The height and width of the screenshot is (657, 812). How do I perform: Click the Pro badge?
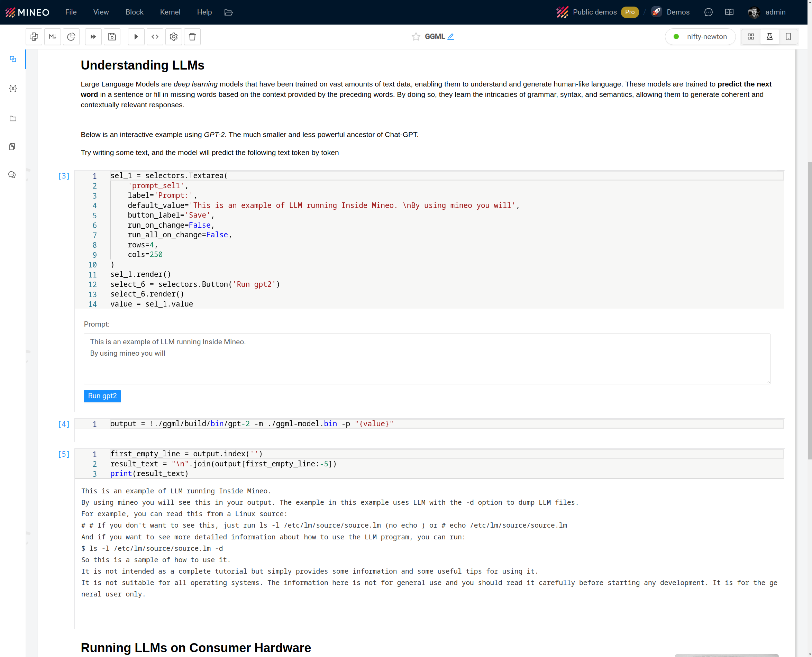point(630,12)
